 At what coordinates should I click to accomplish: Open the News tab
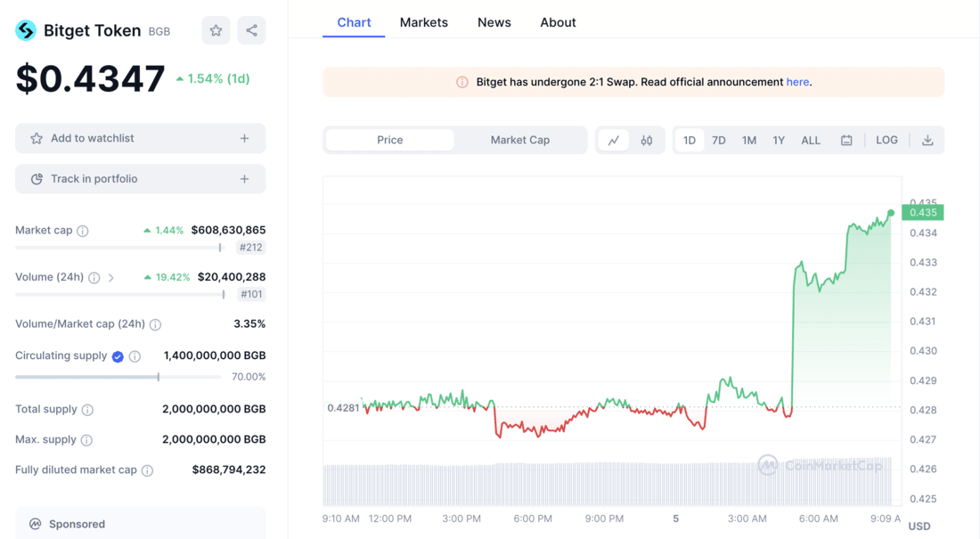tap(494, 22)
